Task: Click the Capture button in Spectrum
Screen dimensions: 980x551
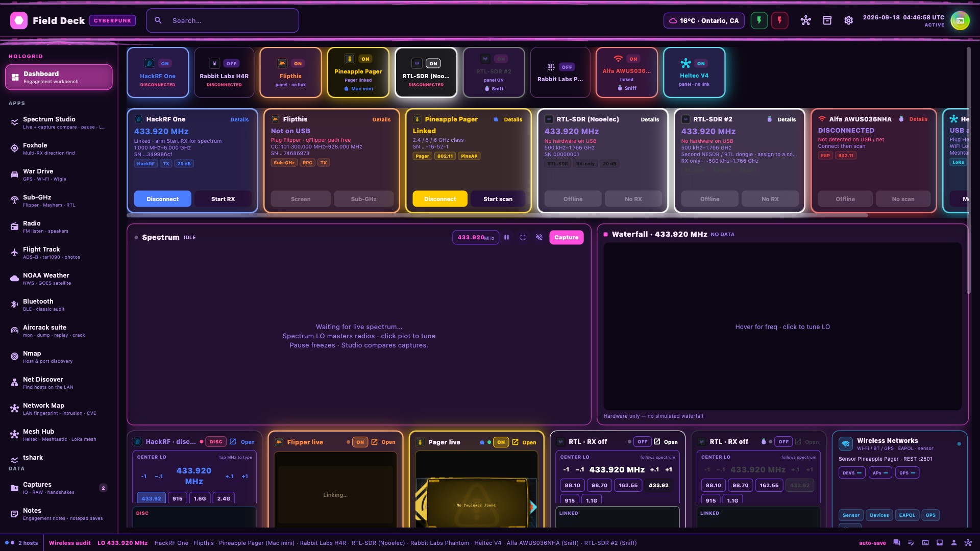Action: coord(566,237)
